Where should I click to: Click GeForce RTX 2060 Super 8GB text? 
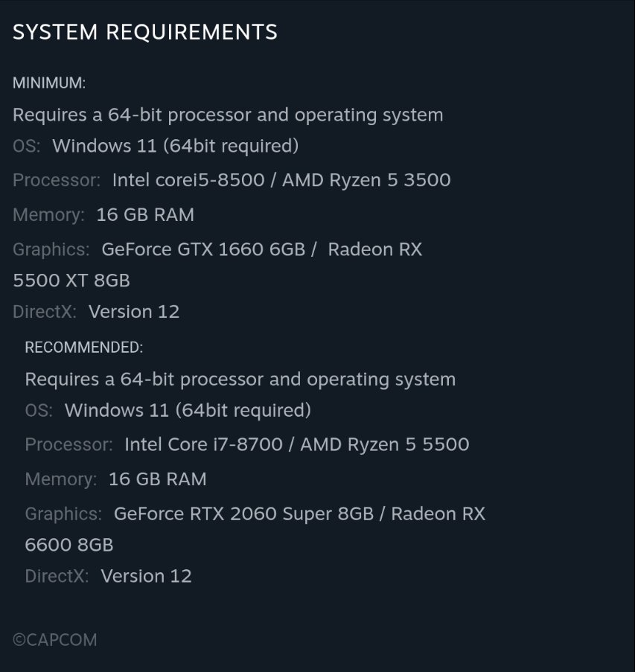(x=243, y=513)
